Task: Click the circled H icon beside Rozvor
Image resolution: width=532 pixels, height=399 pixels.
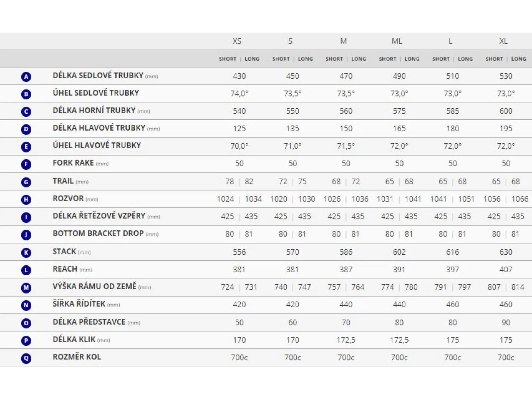Action: click(x=26, y=199)
